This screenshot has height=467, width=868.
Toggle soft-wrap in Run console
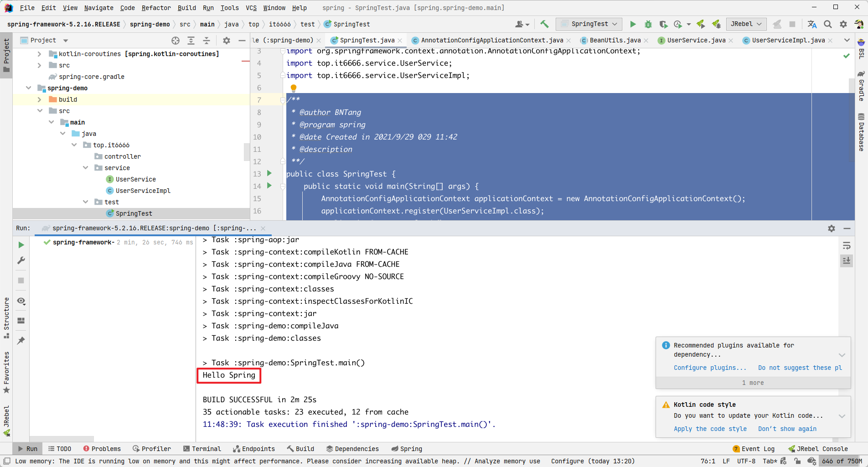coord(847,246)
